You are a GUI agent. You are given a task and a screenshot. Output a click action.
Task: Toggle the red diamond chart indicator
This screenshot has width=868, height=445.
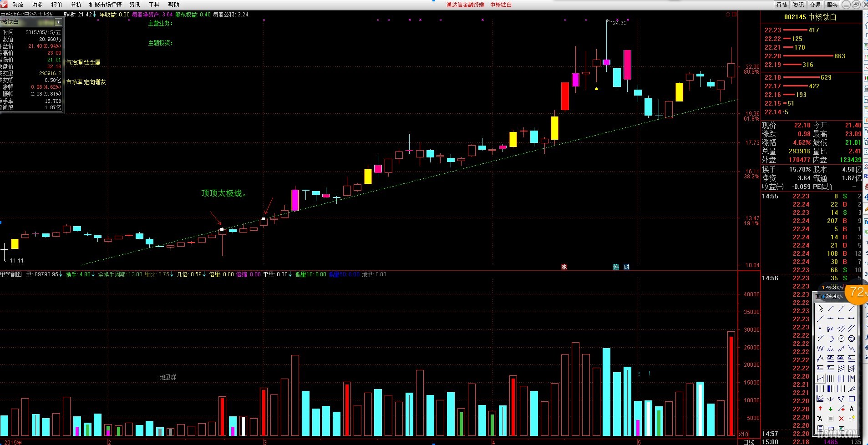(x=728, y=15)
